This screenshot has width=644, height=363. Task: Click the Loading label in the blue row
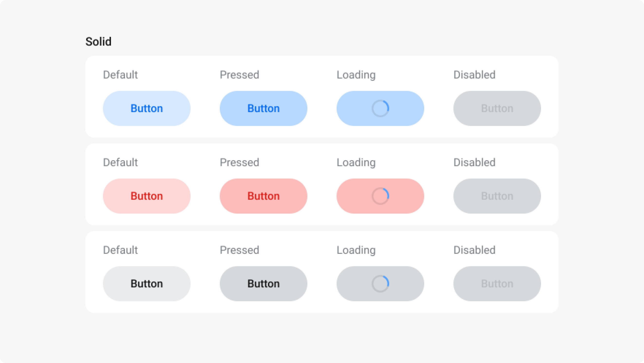coord(356,74)
